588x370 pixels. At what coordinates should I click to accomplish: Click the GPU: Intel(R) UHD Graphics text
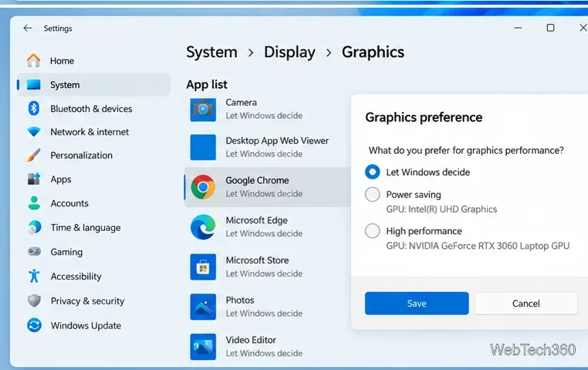441,209
